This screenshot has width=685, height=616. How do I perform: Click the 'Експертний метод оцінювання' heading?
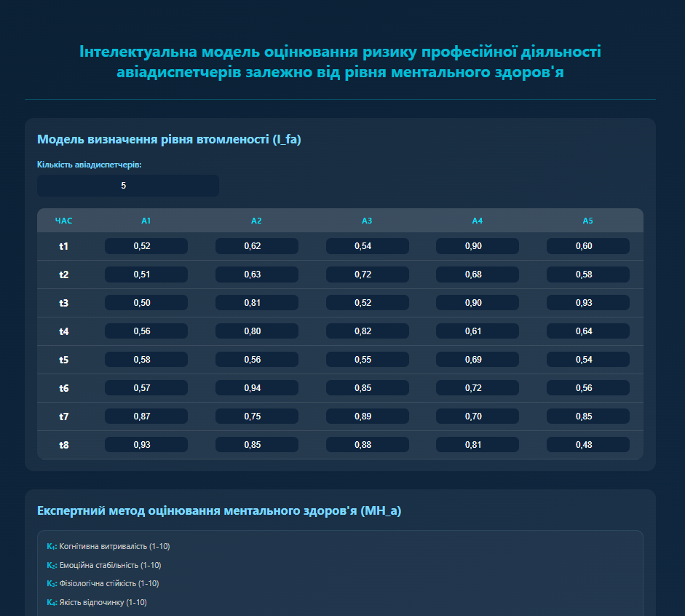(x=219, y=510)
